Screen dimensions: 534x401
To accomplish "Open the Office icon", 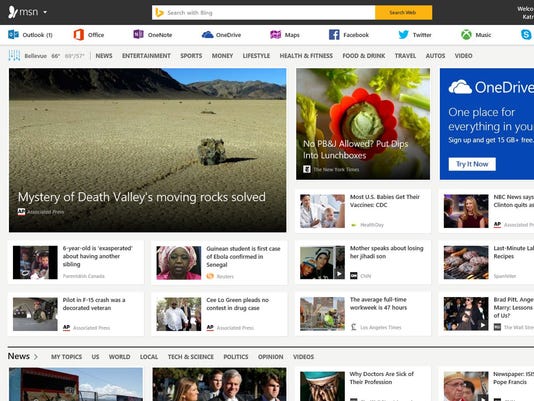I will pyautogui.click(x=79, y=35).
